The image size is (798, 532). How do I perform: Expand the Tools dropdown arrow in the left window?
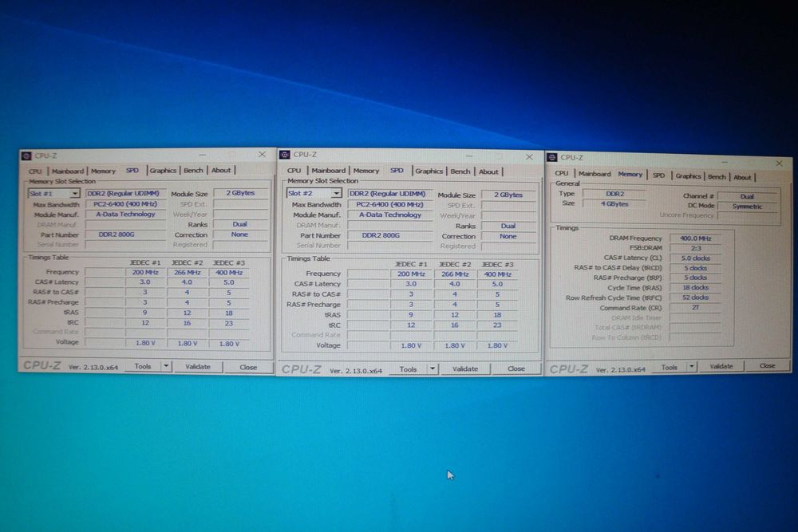[166, 366]
